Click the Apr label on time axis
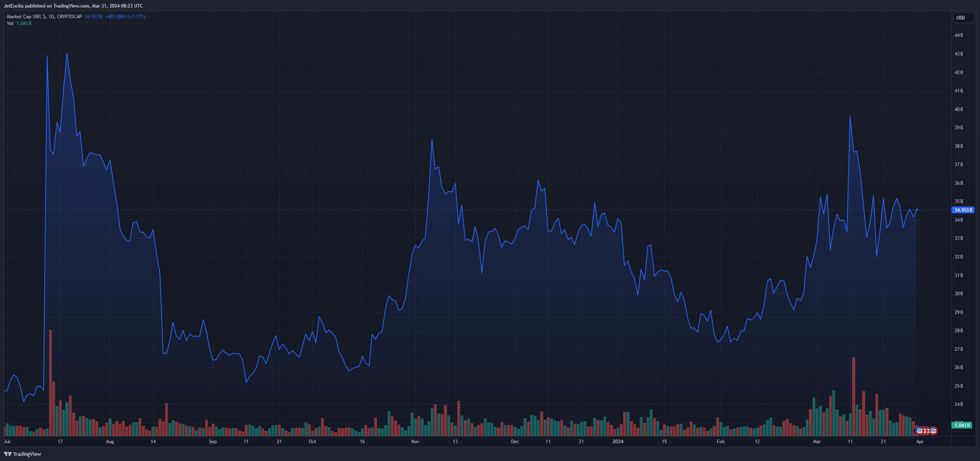The width and height of the screenshot is (980, 461). coord(920,442)
